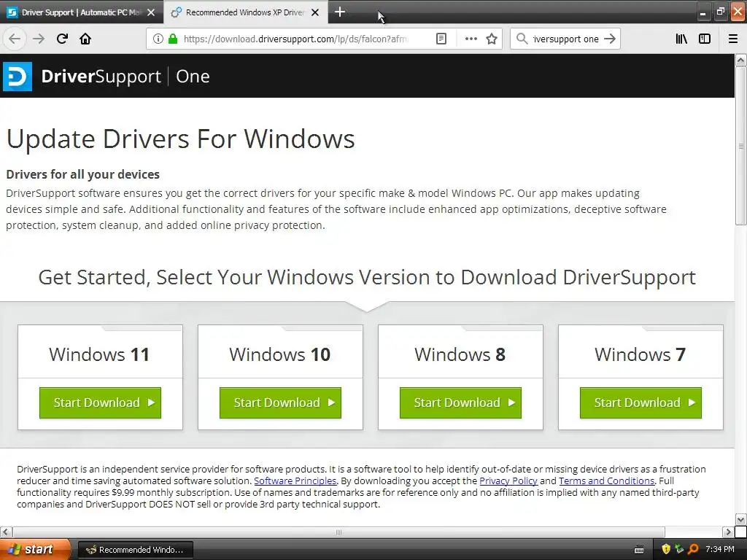Show site information icon in address bar

point(158,39)
